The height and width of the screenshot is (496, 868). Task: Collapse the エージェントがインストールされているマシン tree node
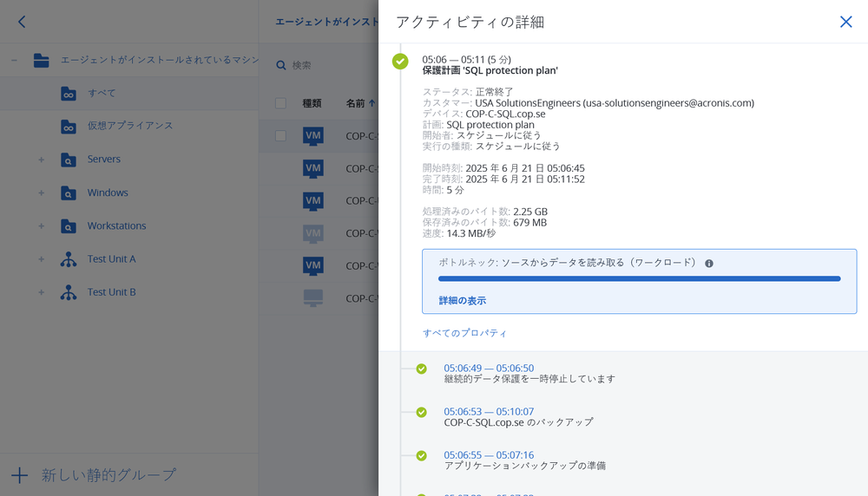coord(15,60)
